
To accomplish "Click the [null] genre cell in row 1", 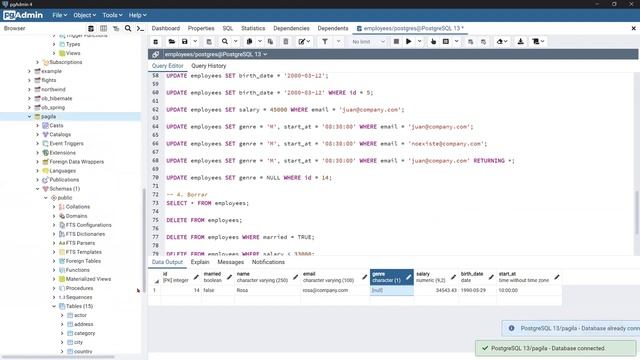I will coord(391,290).
